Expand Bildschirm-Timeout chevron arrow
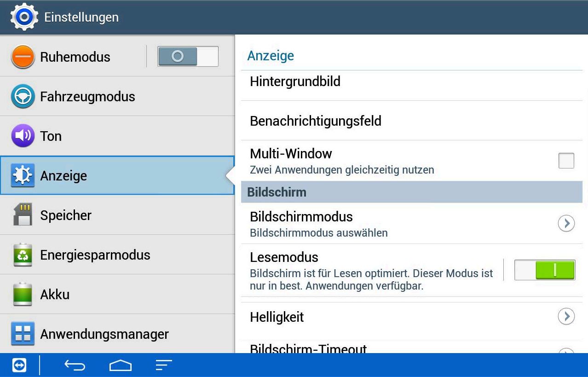Screen dimensions: 588x377 point(566,351)
